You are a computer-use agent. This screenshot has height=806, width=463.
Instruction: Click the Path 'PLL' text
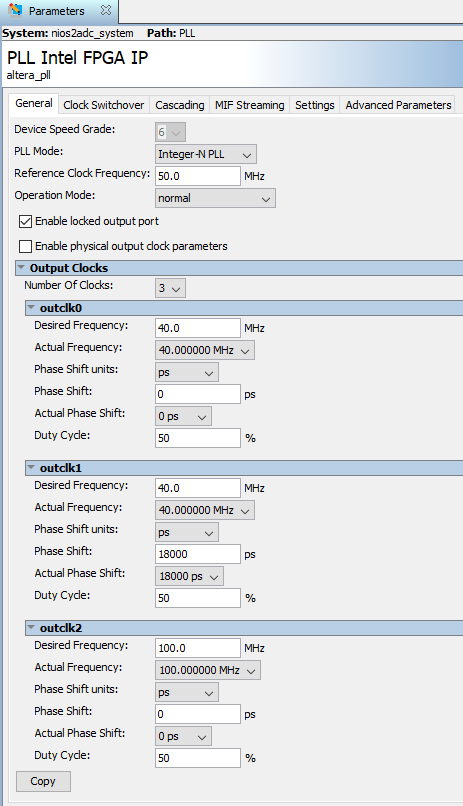(187, 33)
